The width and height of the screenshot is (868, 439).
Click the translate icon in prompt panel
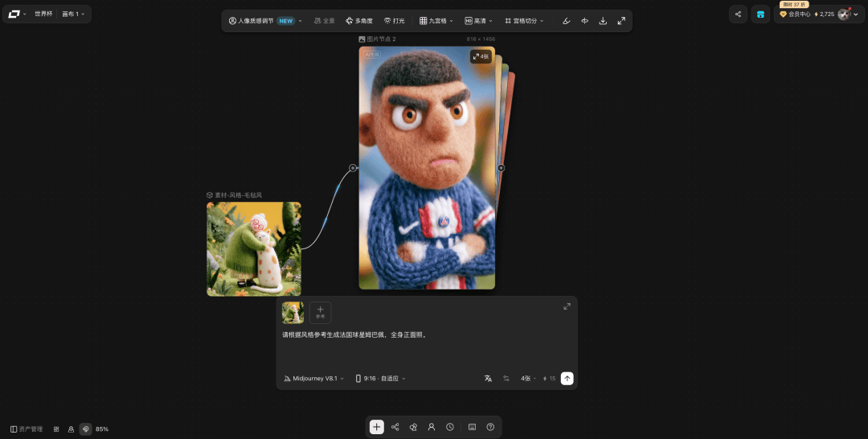[x=488, y=379]
